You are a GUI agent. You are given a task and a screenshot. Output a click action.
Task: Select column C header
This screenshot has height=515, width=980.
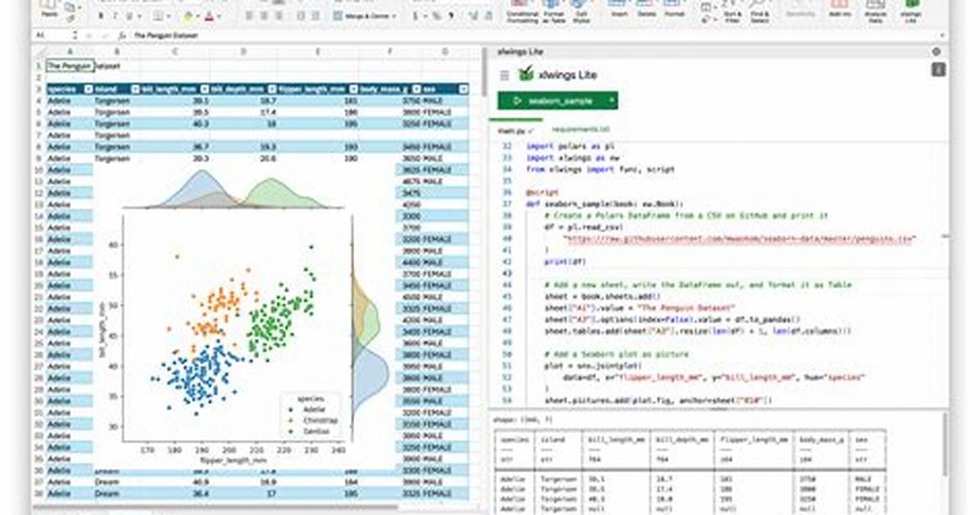coord(175,52)
